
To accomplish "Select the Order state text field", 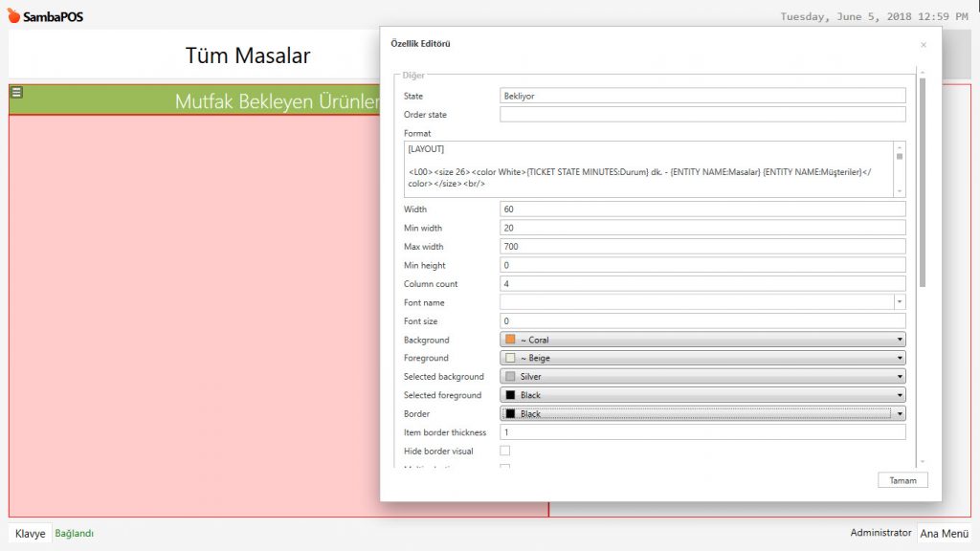I will coord(702,115).
